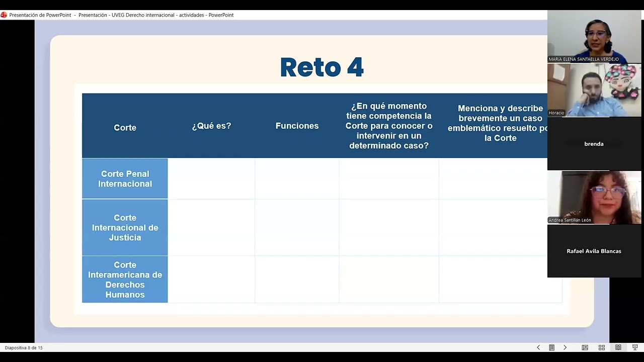
Task: Click the '¿Qué es?' column header
Action: tap(211, 126)
